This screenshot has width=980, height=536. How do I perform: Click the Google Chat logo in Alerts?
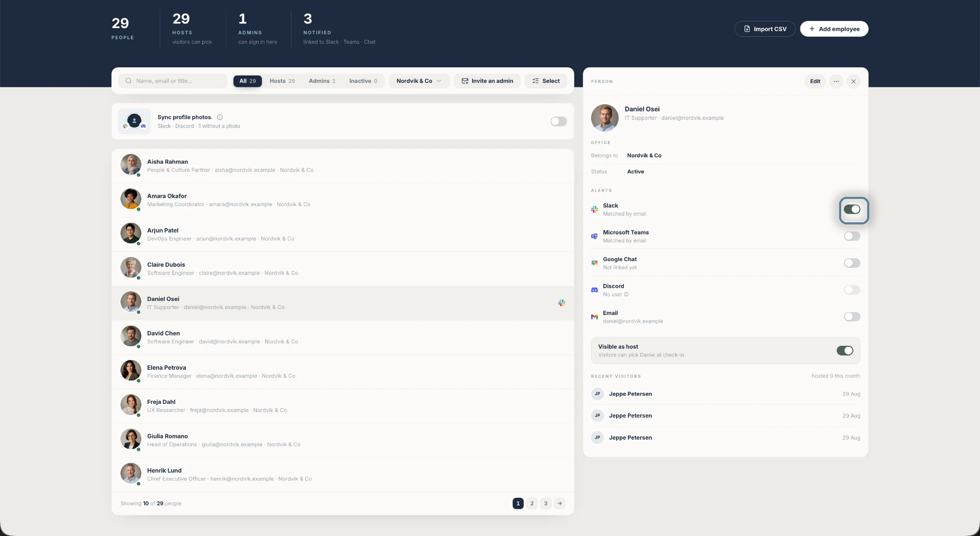[595, 263]
